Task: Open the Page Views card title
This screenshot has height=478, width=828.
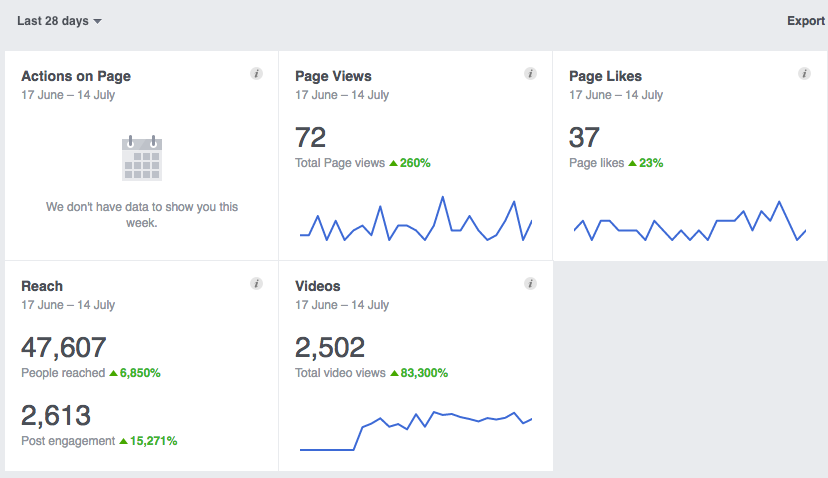Action: click(333, 76)
